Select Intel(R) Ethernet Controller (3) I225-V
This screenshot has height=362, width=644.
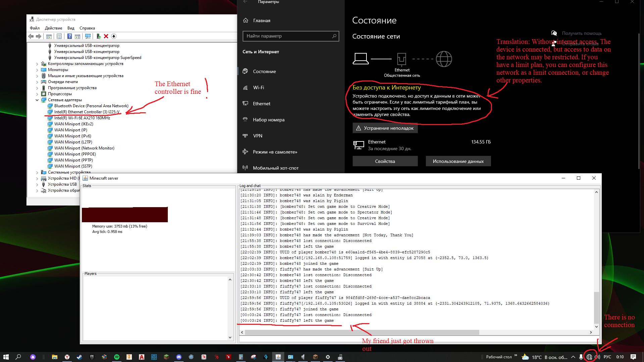(x=87, y=112)
